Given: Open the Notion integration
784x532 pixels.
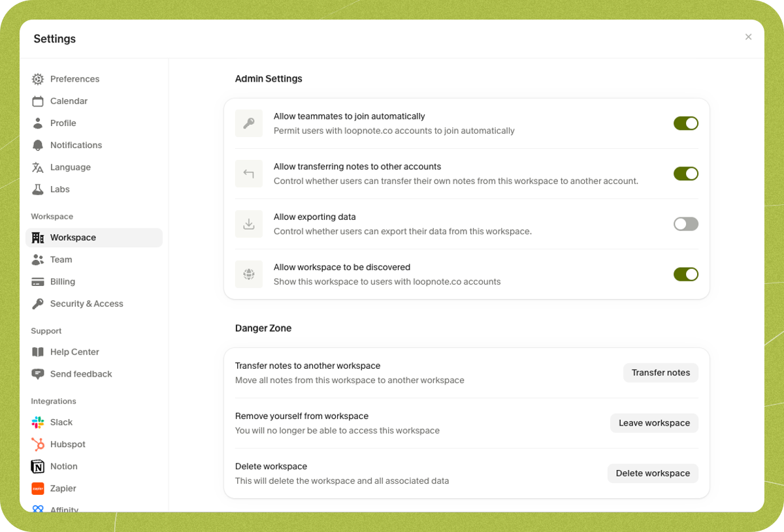Looking at the screenshot, I should [x=63, y=466].
